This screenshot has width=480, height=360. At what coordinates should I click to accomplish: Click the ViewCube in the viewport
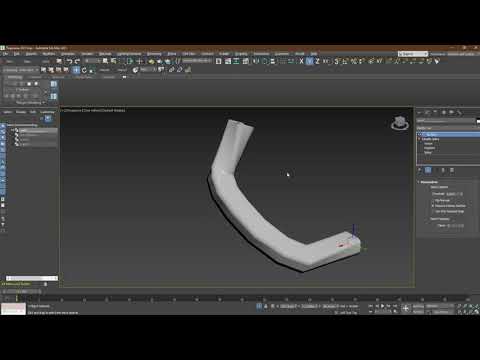(400, 123)
